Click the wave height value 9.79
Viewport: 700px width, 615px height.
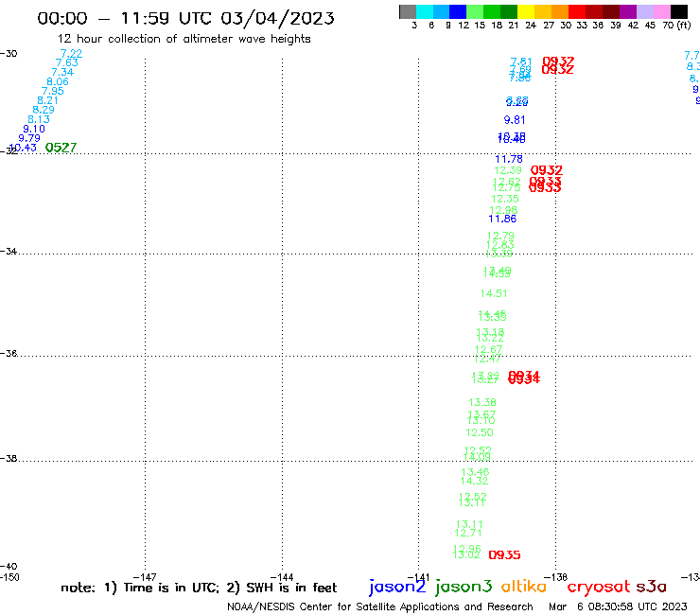[x=29, y=138]
